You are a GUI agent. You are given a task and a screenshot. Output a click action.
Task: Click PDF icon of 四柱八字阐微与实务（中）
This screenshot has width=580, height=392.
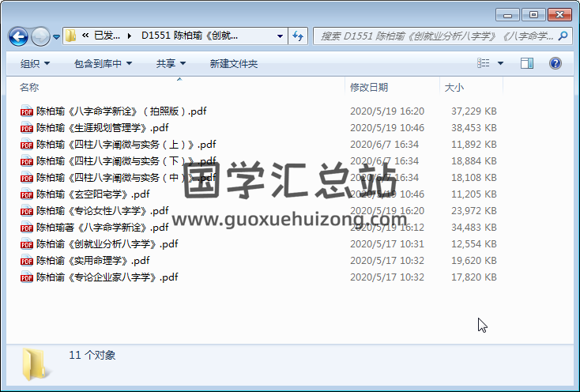click(x=27, y=178)
